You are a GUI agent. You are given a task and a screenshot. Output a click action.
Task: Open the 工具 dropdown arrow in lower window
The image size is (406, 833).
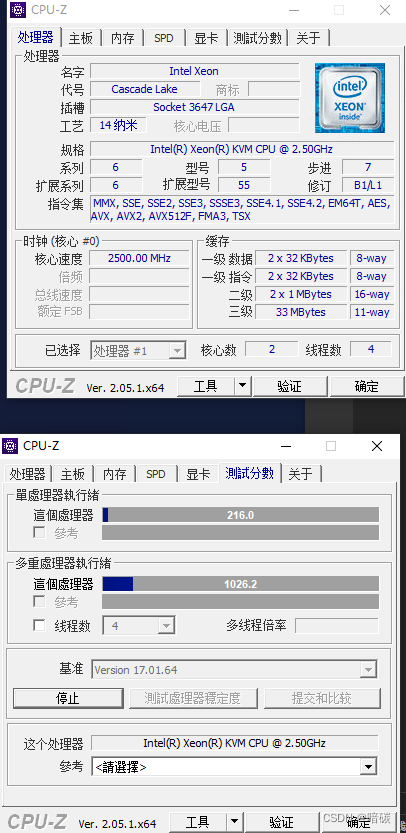pyautogui.click(x=234, y=823)
